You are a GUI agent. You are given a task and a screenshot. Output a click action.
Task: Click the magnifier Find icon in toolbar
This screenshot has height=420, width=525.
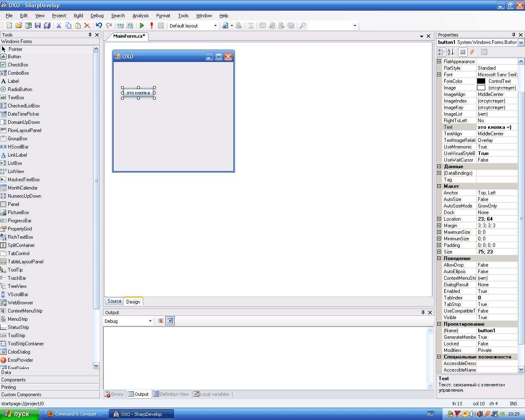click(x=303, y=25)
